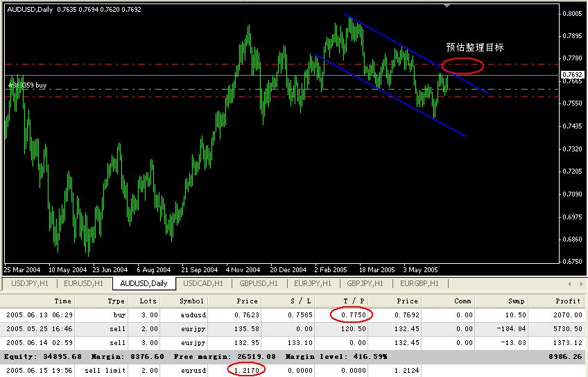Click the 5730.50 profit value
This screenshot has width=588, height=377.
[568, 329]
